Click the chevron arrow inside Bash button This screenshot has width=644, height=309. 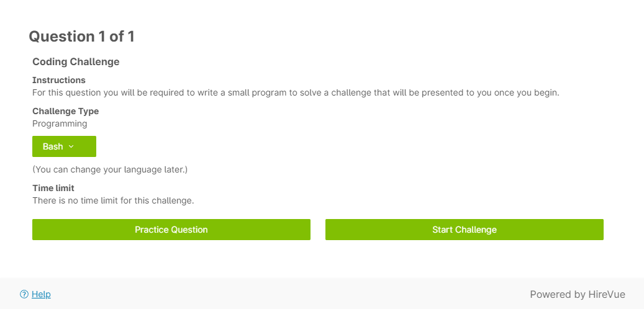[x=71, y=146]
